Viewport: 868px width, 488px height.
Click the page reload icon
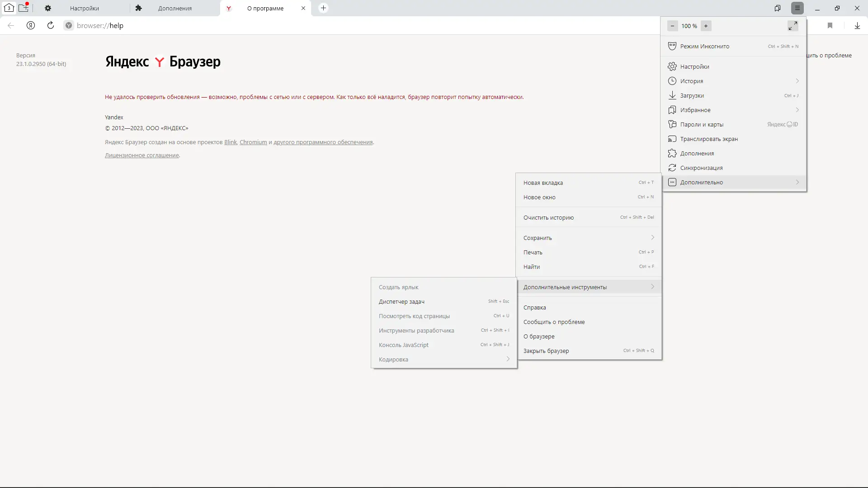point(51,26)
